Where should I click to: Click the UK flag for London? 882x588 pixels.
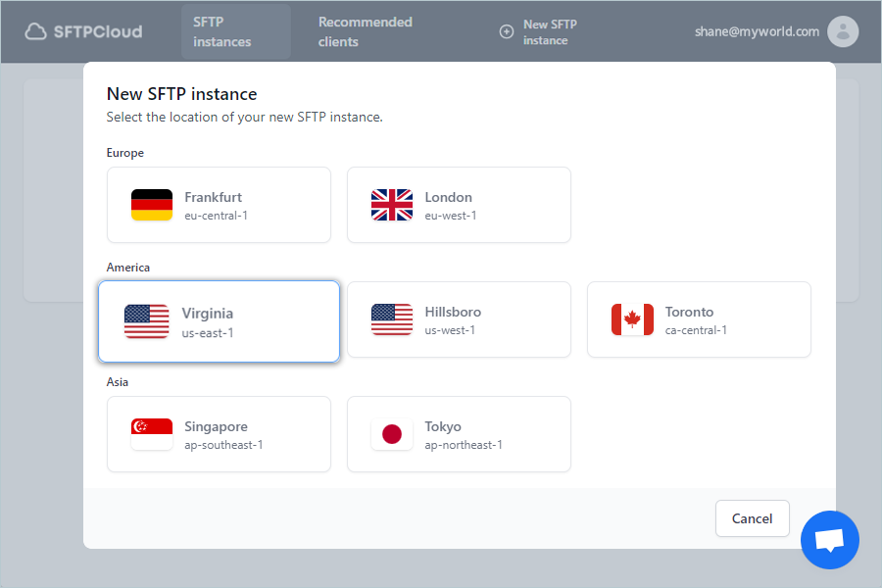point(392,205)
